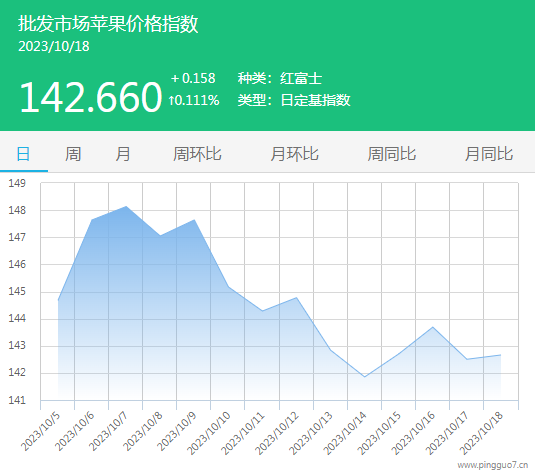Switch to the 月 monthly tab
This screenshot has height=474, width=535.
[123, 154]
